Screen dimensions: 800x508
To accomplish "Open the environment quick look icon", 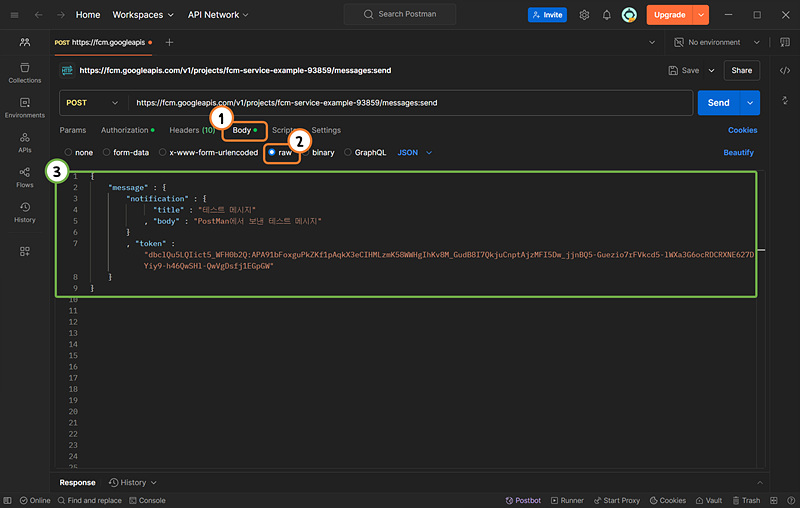I will tap(785, 42).
